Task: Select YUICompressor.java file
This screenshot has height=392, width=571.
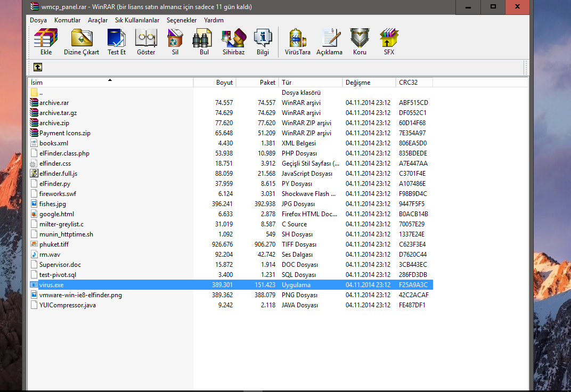Action: pos(231,305)
